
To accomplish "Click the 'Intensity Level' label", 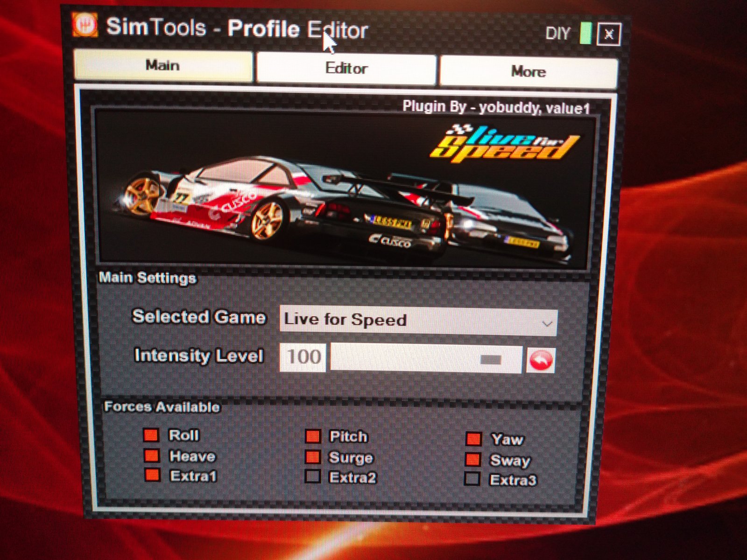I will pos(199,355).
